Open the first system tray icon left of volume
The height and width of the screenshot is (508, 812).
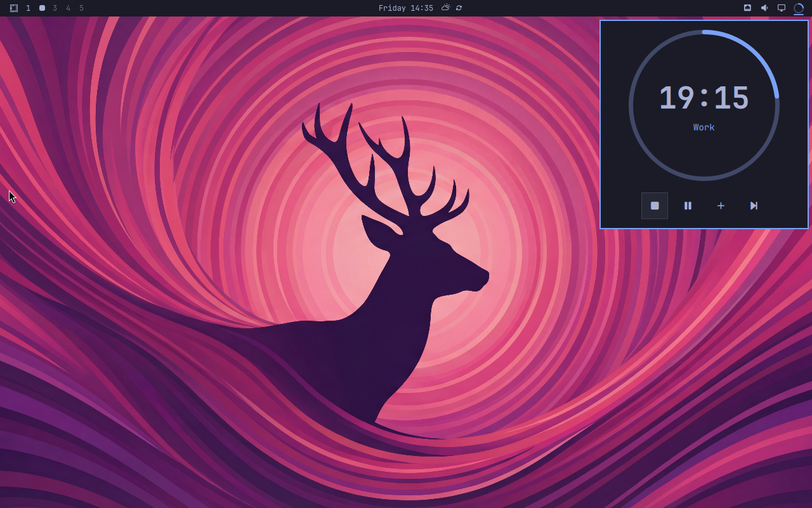click(x=747, y=8)
